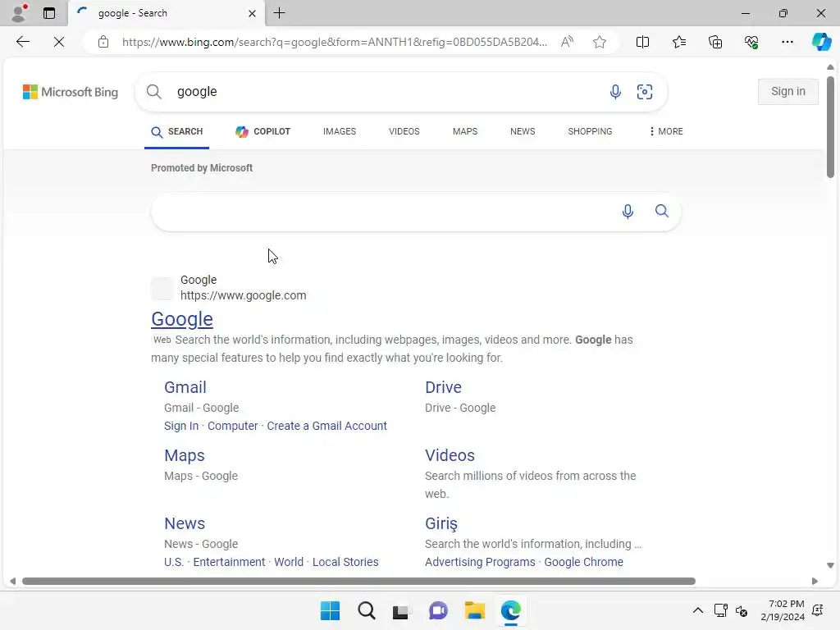Click the Read aloud icon
This screenshot has height=630, width=840.
567,42
